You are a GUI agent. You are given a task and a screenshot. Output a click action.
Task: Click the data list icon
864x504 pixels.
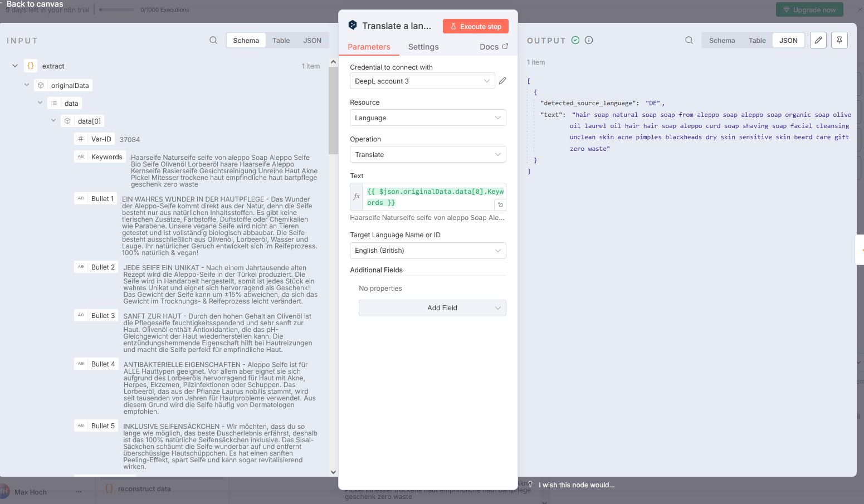[x=54, y=103]
